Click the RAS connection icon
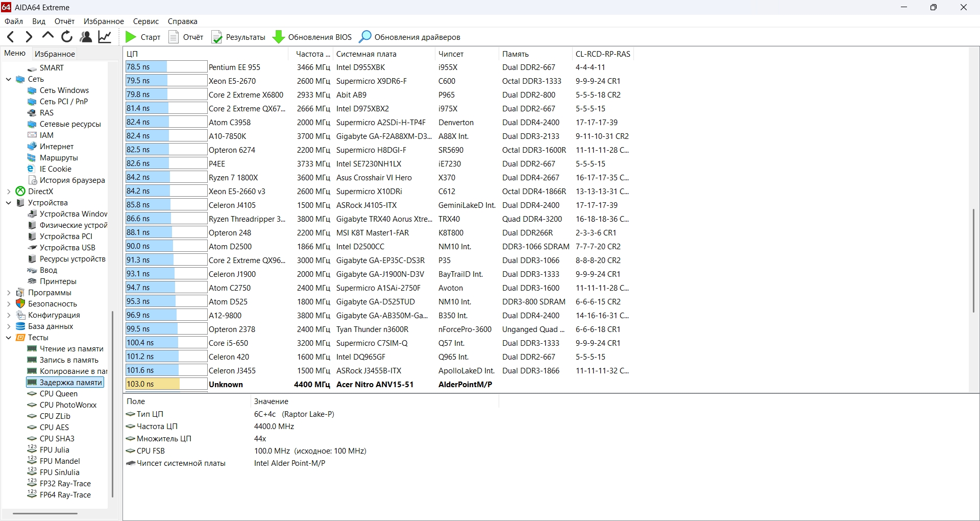 point(32,113)
